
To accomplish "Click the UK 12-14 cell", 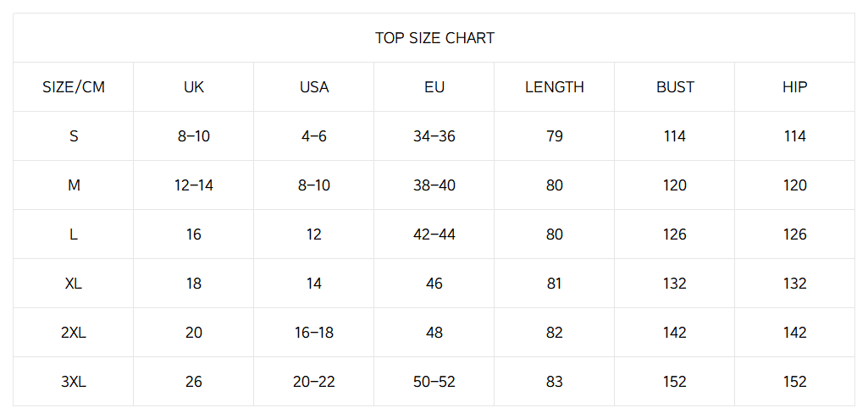I will tap(194, 185).
